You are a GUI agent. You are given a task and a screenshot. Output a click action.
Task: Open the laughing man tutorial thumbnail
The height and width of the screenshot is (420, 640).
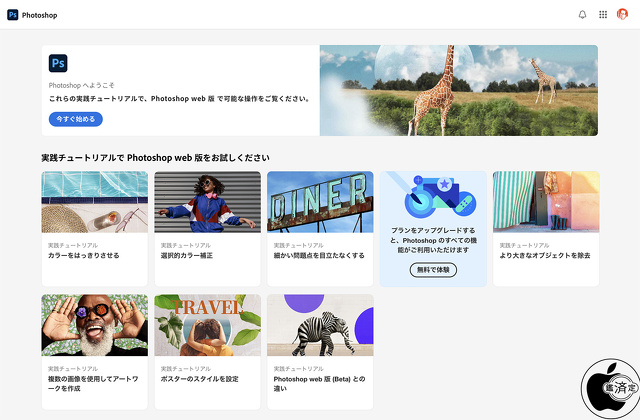[x=95, y=325]
